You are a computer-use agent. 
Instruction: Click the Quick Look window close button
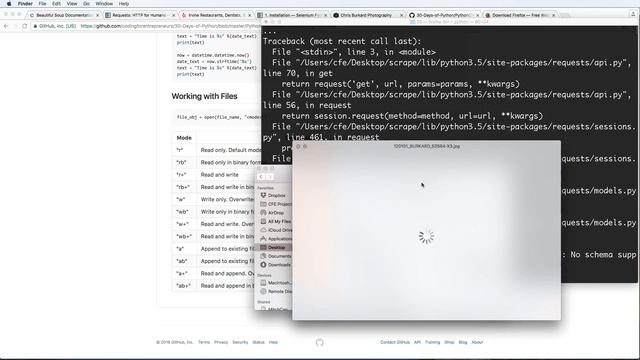click(298, 146)
